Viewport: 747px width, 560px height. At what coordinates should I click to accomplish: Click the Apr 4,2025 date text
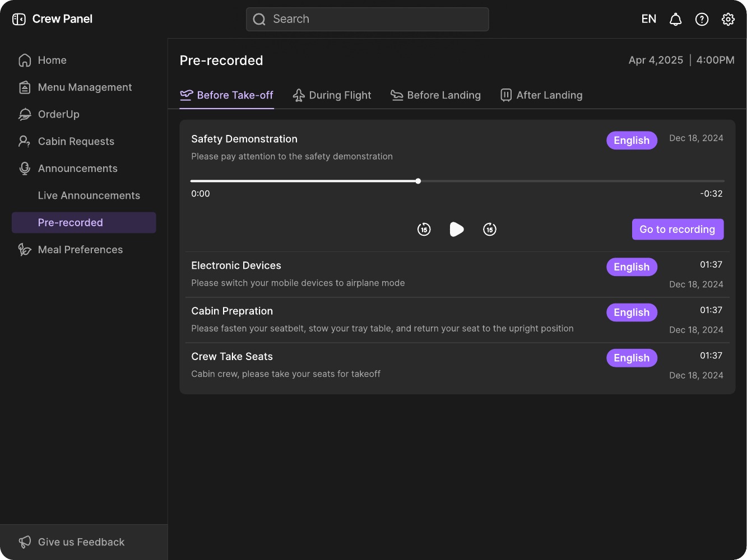(x=656, y=60)
